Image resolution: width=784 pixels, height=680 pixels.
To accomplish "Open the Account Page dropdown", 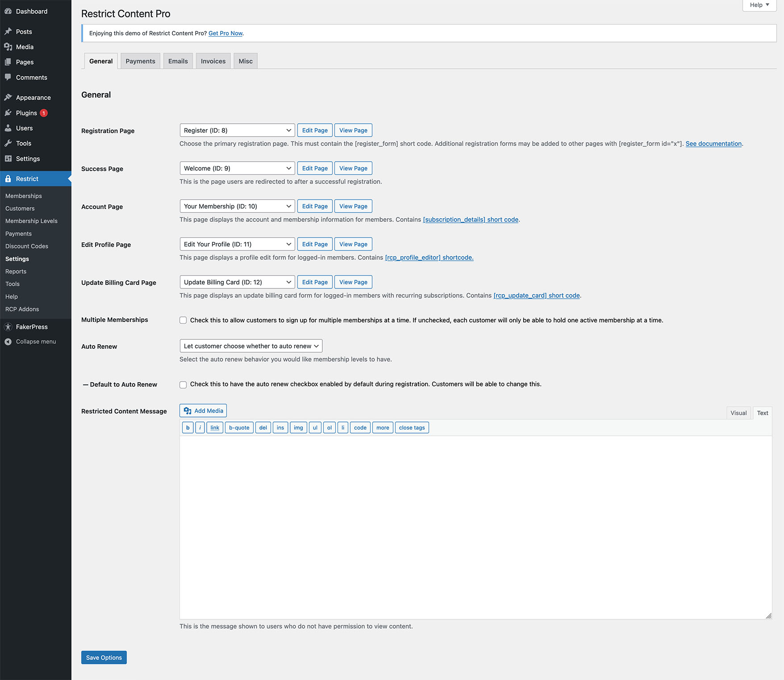I will click(237, 206).
